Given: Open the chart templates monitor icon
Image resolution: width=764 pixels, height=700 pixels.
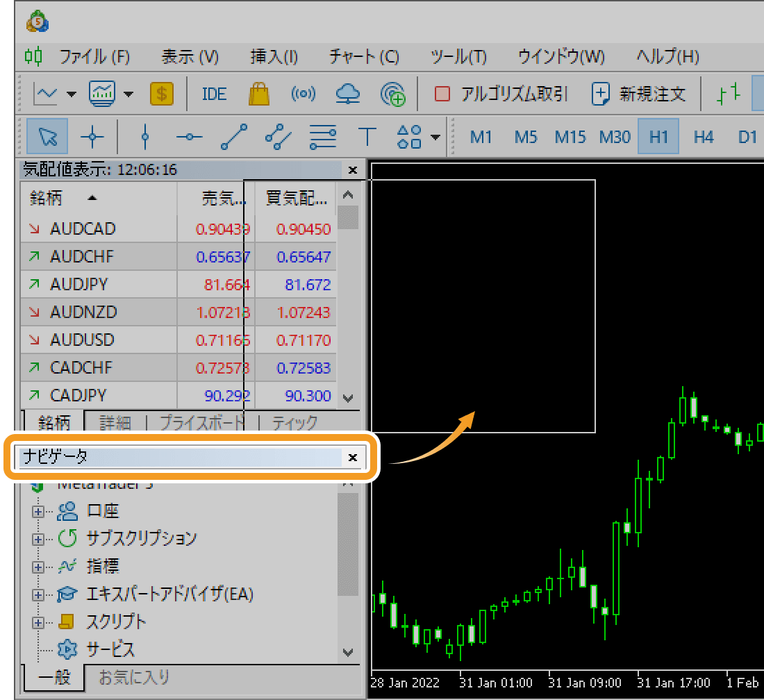Looking at the screenshot, I should 102,94.
